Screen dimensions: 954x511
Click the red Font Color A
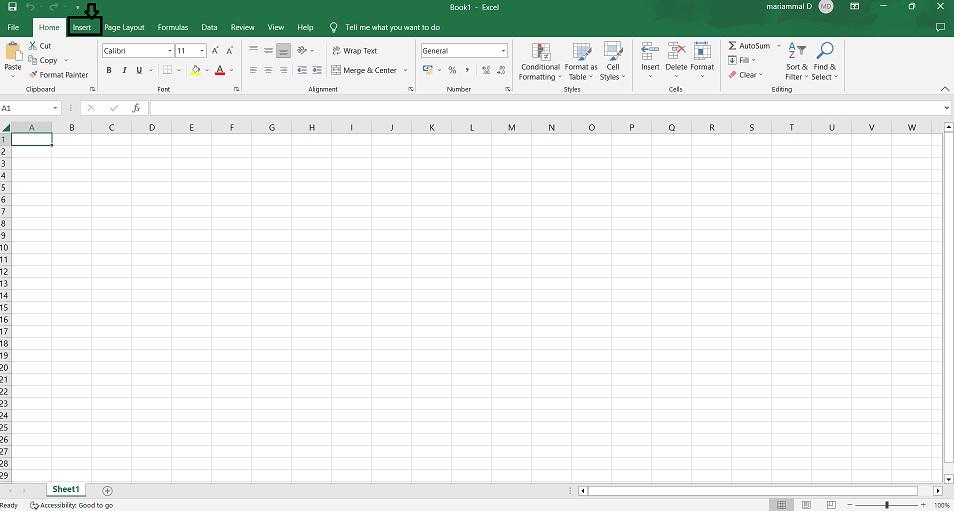[x=220, y=71]
